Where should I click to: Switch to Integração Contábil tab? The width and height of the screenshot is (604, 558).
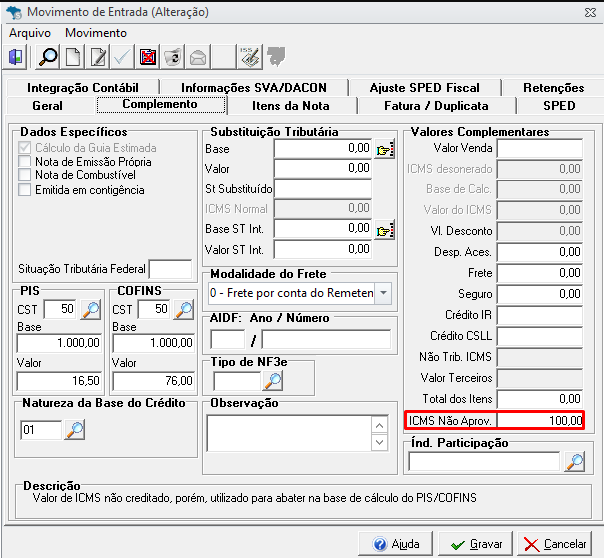coord(82,88)
